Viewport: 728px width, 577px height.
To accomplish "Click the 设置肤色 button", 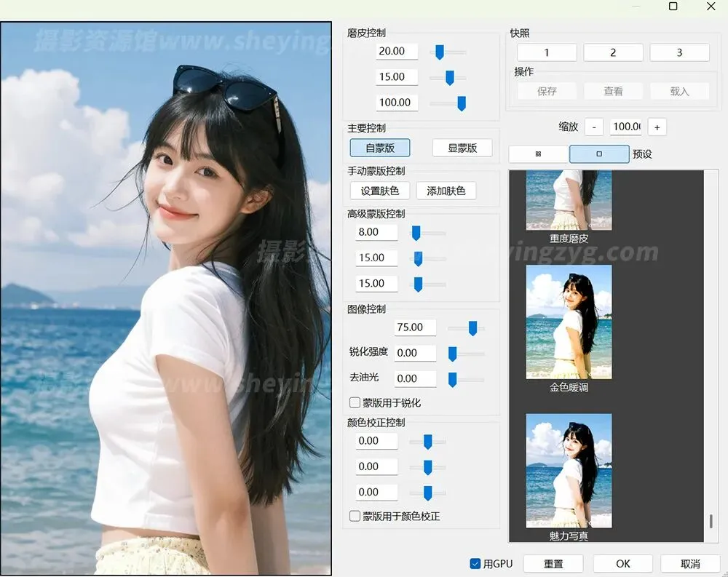I will (380, 191).
